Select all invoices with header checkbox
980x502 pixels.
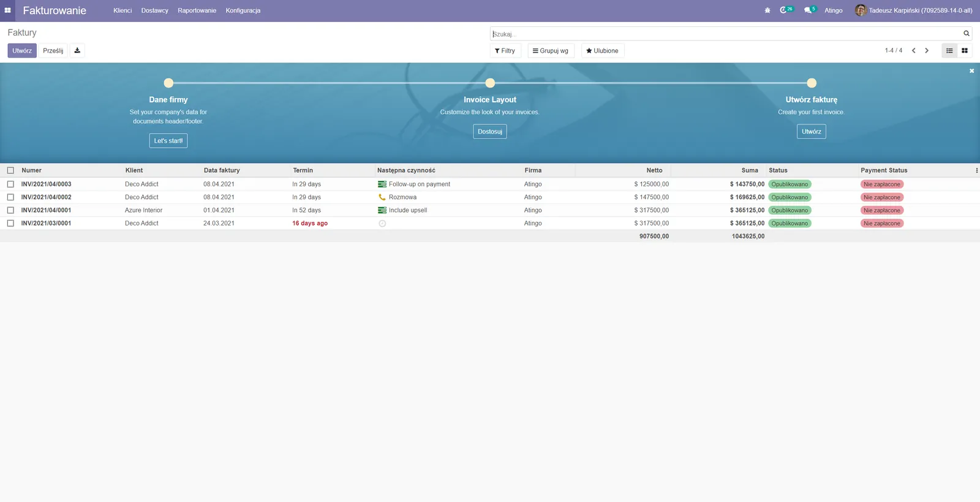point(10,170)
